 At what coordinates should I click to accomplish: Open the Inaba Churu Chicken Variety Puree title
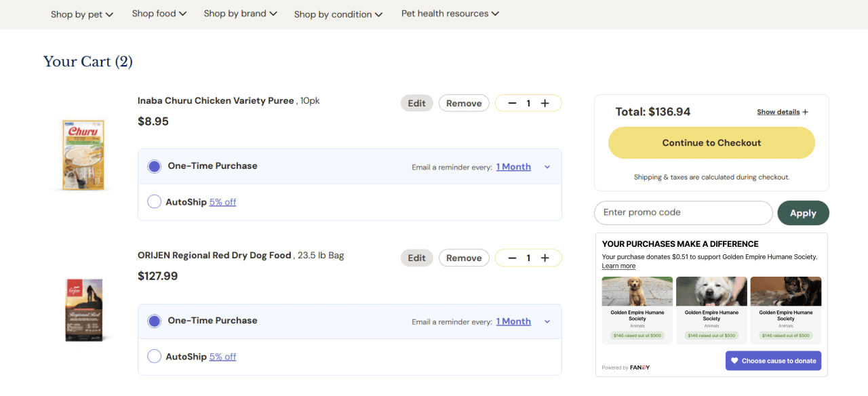point(216,100)
